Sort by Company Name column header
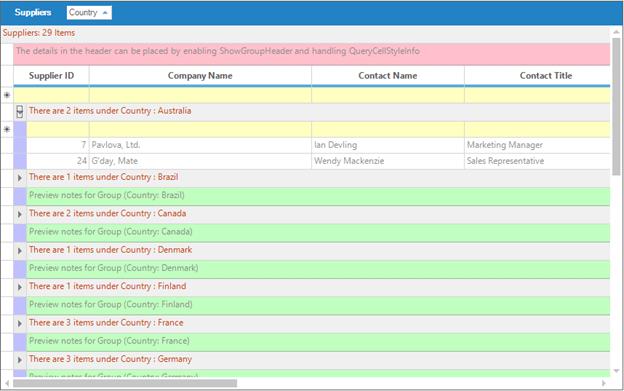624x391 pixels. [200, 76]
